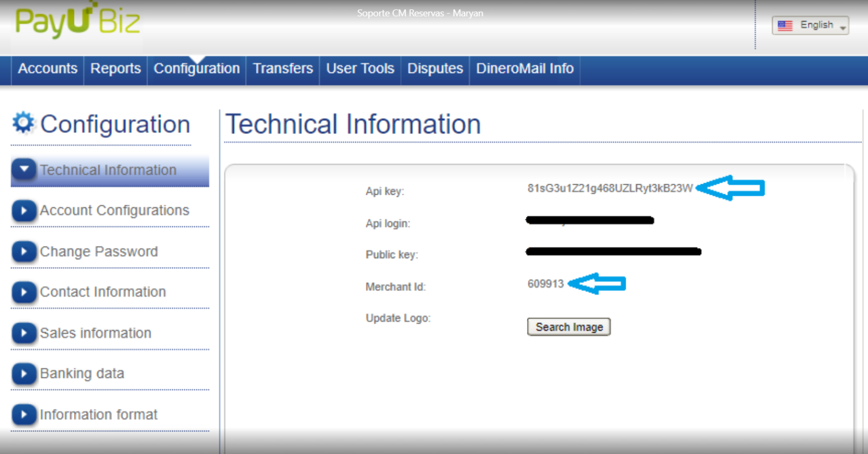Click the PayU Biz logo

pyautogui.click(x=77, y=22)
